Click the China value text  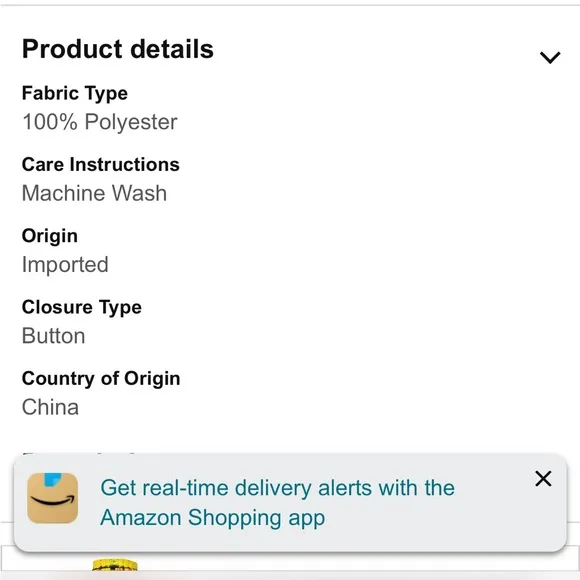pyautogui.click(x=50, y=407)
